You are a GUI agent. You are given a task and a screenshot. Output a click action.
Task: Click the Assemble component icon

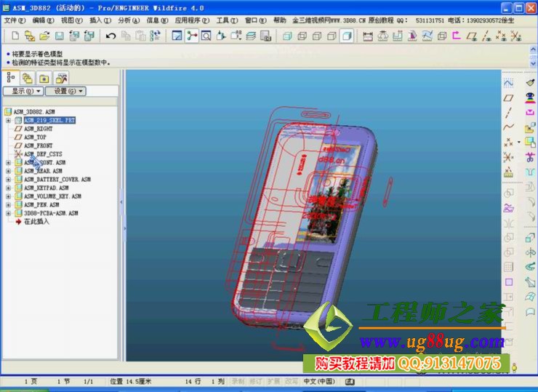530,127
